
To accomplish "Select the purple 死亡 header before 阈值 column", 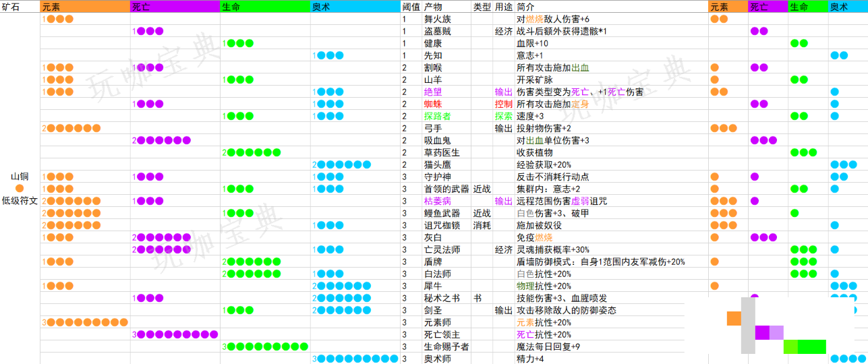I will coord(175,7).
